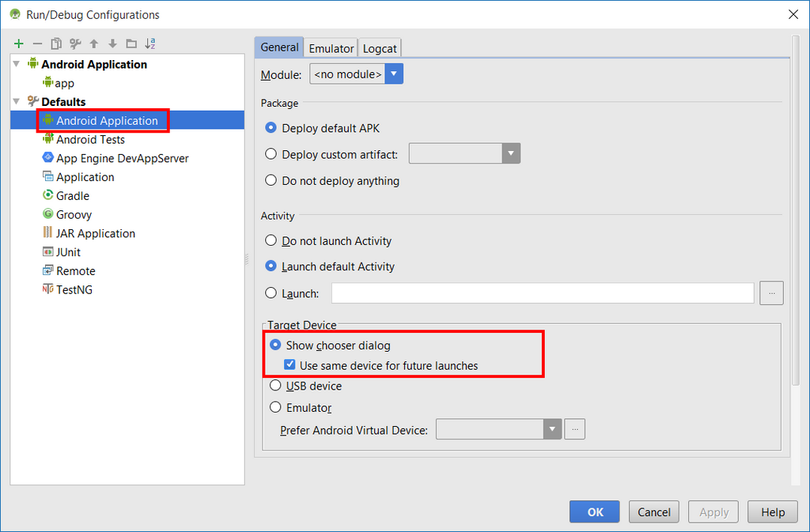Add new configuration with green plus icon
Viewport: 810px width, 532px height.
[x=19, y=43]
